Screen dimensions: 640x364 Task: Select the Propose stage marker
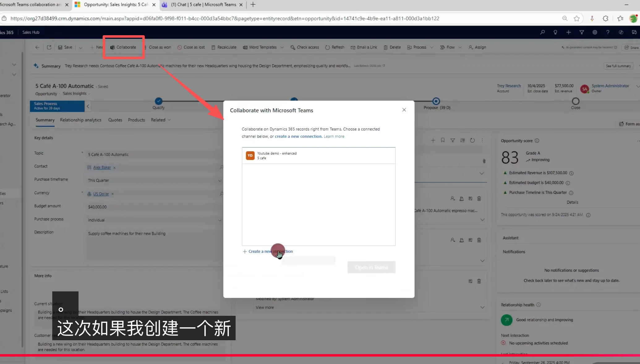pyautogui.click(x=436, y=101)
